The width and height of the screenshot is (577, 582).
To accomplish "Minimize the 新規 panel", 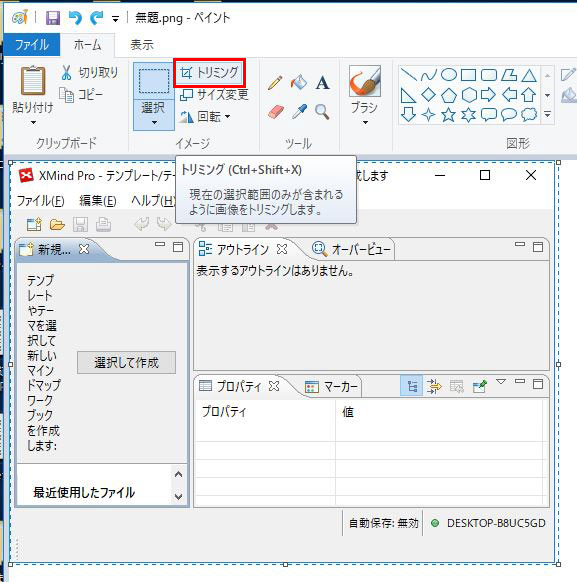I will pyautogui.click(x=160, y=244).
